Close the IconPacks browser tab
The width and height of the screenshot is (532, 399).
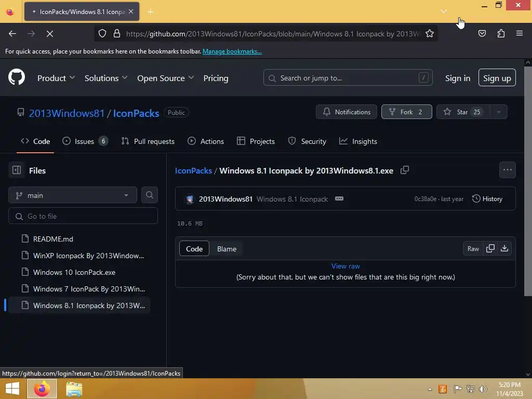coord(131,11)
